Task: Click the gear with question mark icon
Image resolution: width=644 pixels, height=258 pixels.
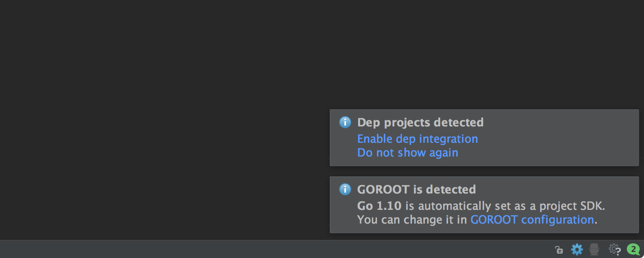Action: click(x=615, y=249)
